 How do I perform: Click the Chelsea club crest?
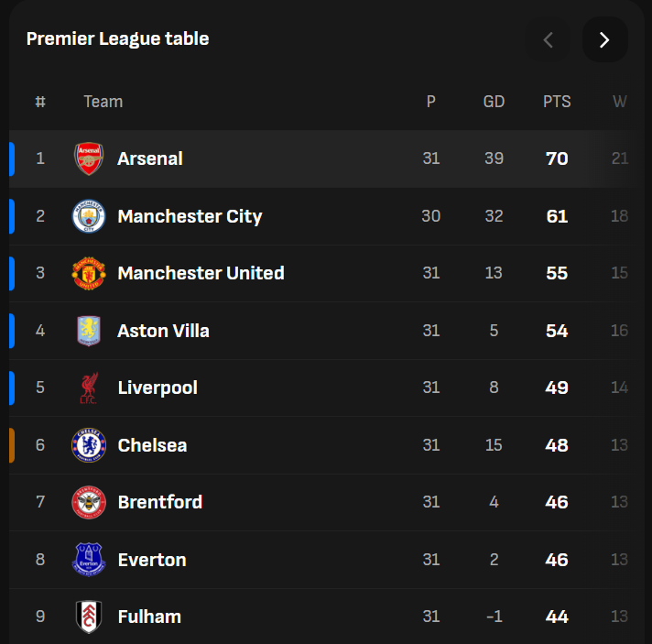click(89, 445)
